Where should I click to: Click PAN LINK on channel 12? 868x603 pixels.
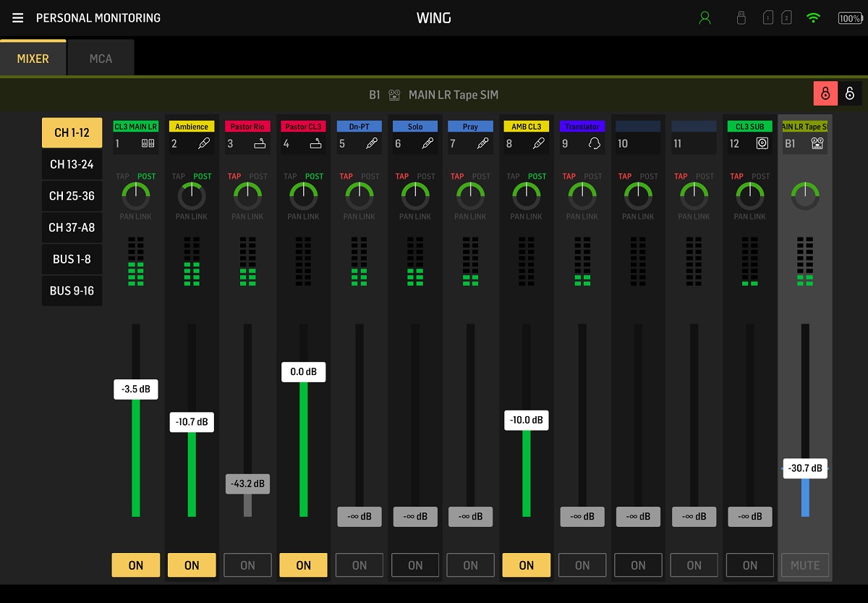750,216
